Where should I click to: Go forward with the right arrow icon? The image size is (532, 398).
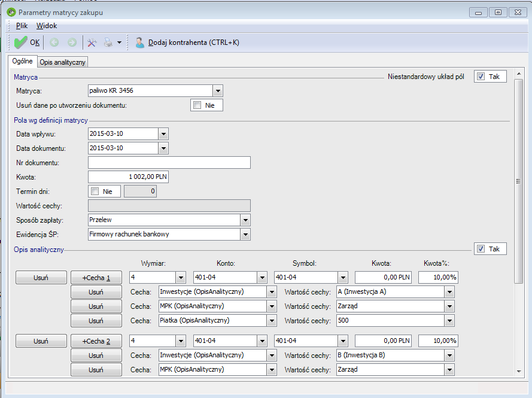click(72, 42)
